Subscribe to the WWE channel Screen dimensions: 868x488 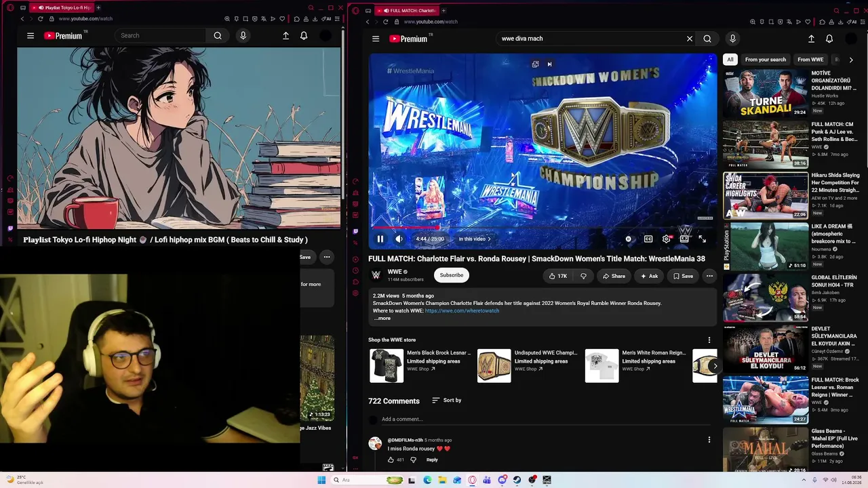point(451,275)
